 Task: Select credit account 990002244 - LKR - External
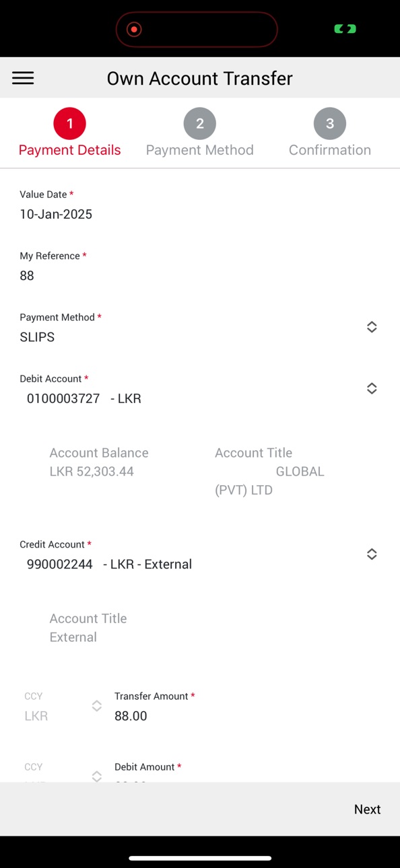click(x=109, y=564)
